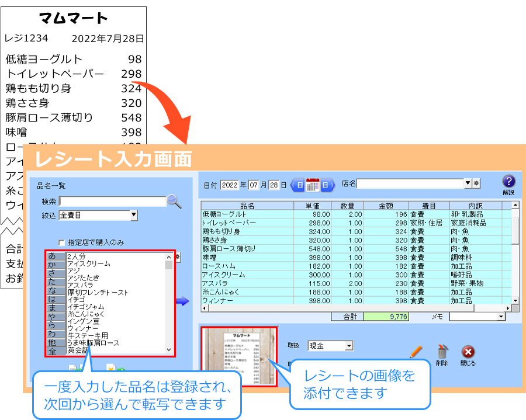Select トイレットペーパー row in receipt table
Viewport: 526px width, 420px height.
pos(356,223)
